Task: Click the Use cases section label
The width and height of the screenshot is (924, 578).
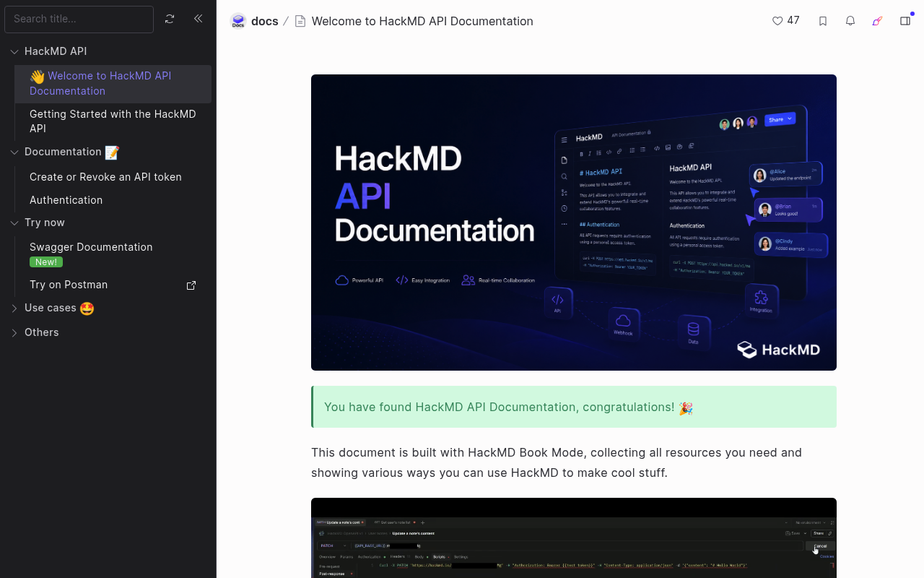Action: point(59,309)
